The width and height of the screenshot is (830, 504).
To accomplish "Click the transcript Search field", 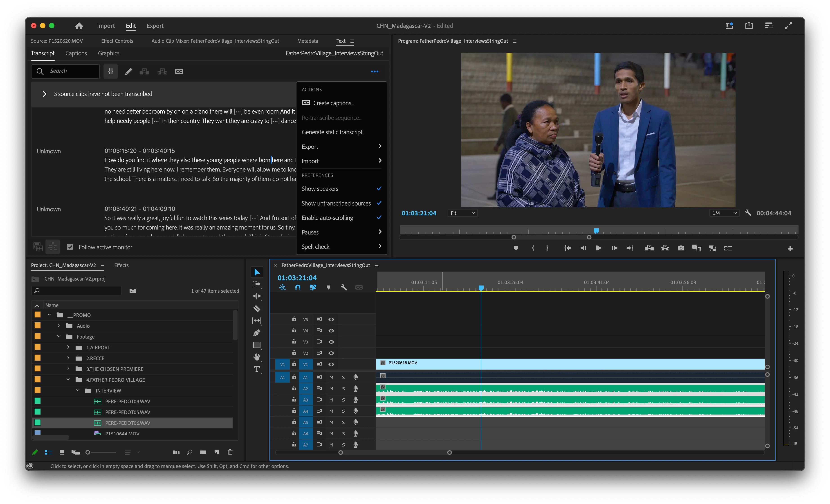I will click(x=71, y=71).
